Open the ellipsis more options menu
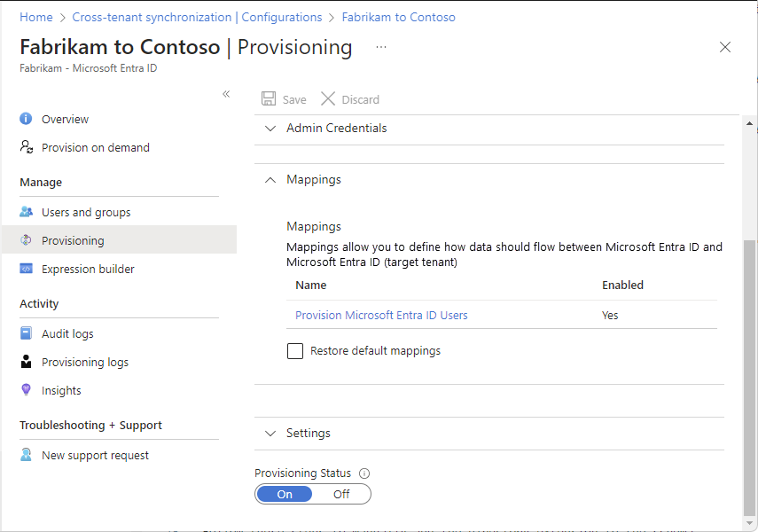758x532 pixels. click(381, 47)
